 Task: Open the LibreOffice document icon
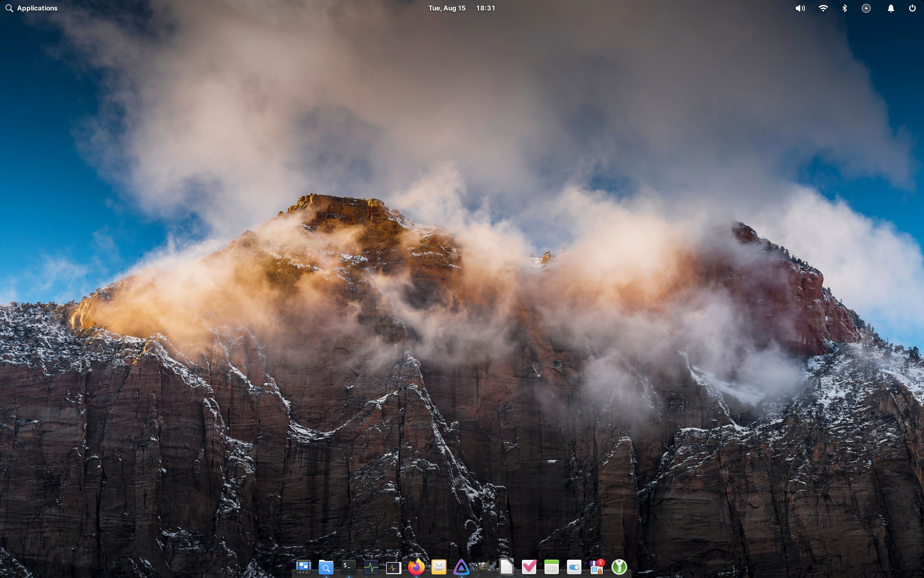pos(506,567)
